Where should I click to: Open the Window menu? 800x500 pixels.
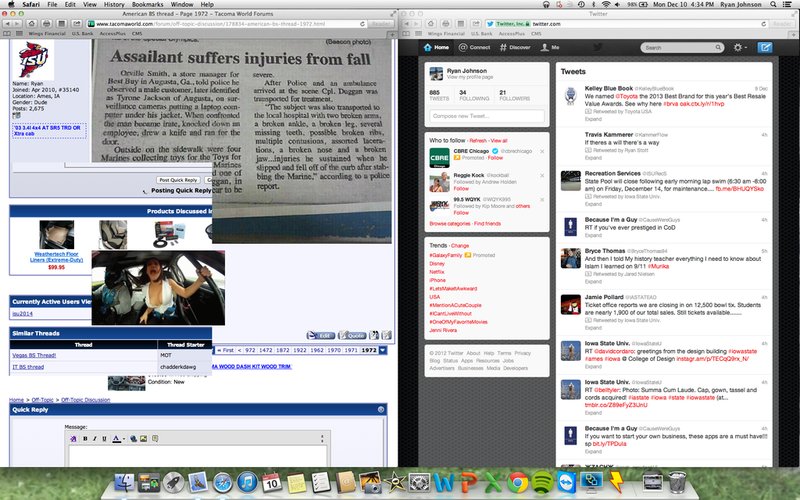point(182,4)
